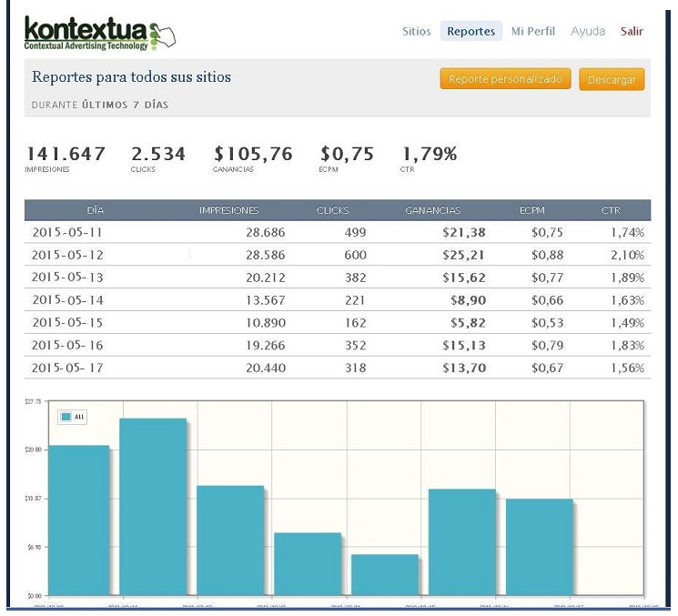Open Mi Perfil page
Image resolution: width=678 pixels, height=616 pixels.
coord(532,31)
